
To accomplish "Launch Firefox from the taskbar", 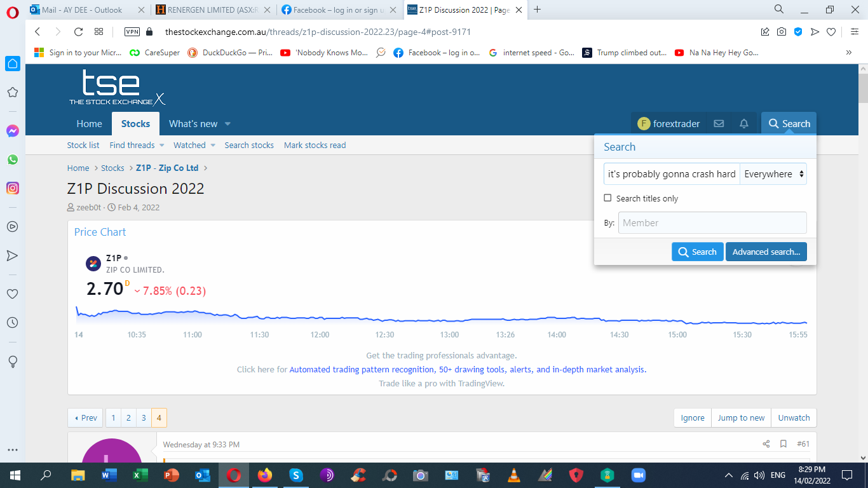I will coord(264,475).
